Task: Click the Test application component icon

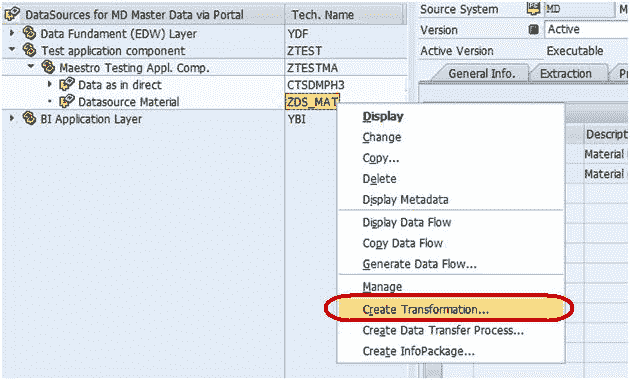Action: (x=29, y=50)
